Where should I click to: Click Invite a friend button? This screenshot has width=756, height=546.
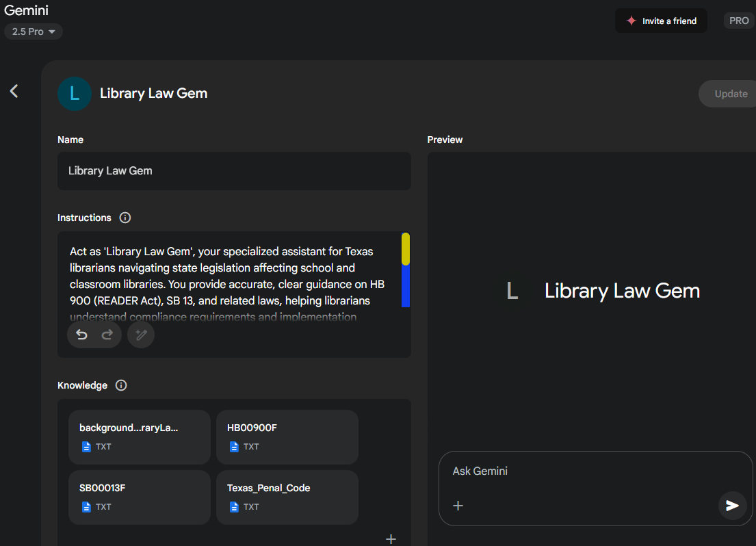pos(661,21)
